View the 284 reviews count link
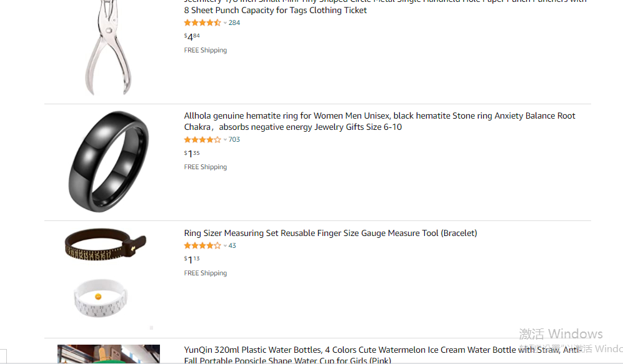 234,22
